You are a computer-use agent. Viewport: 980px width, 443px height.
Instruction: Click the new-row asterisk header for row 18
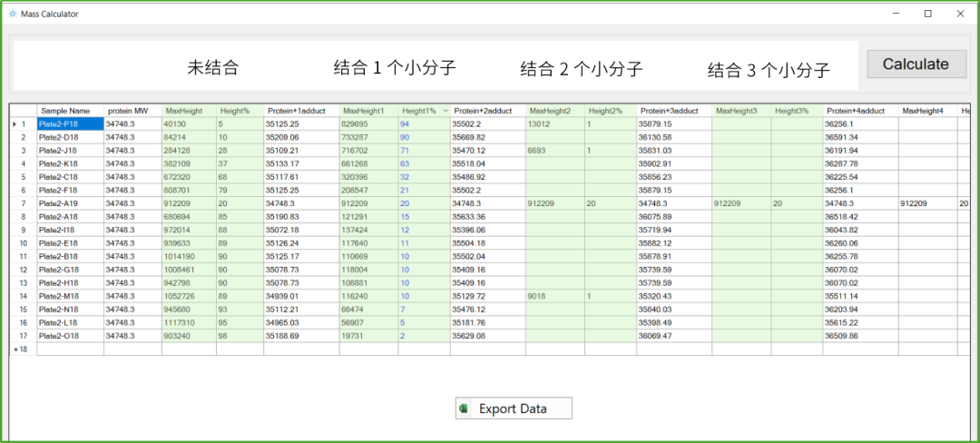[x=21, y=349]
